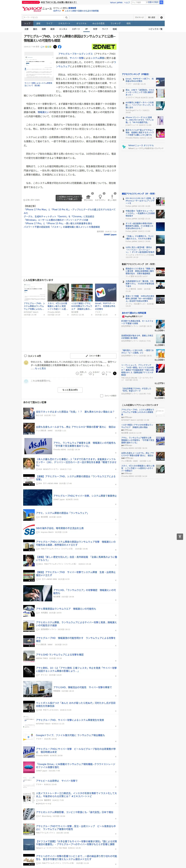Open the ヘルプ link in header
186x868 pixels.
tap(127, 2)
